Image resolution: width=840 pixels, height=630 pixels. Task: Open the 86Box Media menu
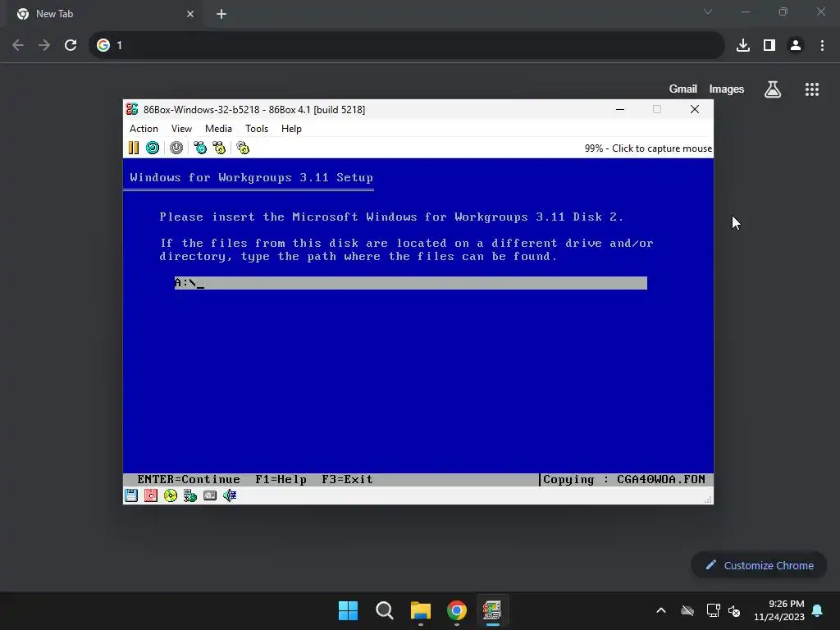pos(218,129)
